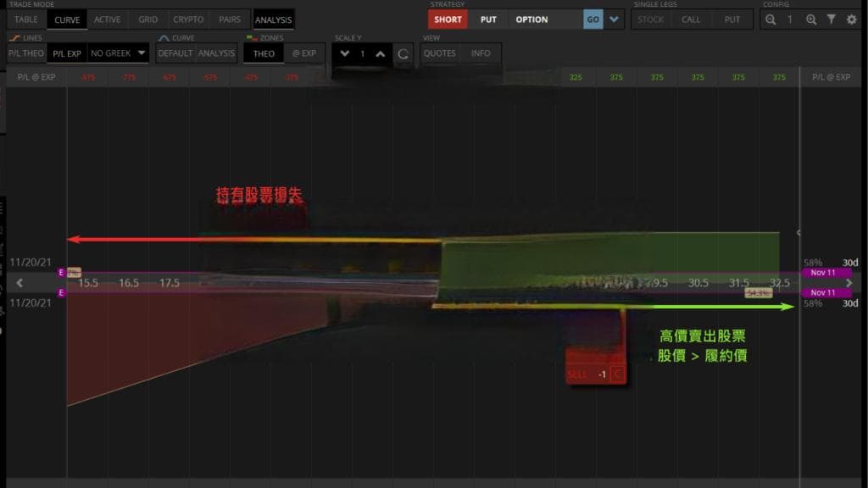Click the lines icon above P/L THEO
The width and height of the screenshot is (868, 488).
[x=14, y=37]
